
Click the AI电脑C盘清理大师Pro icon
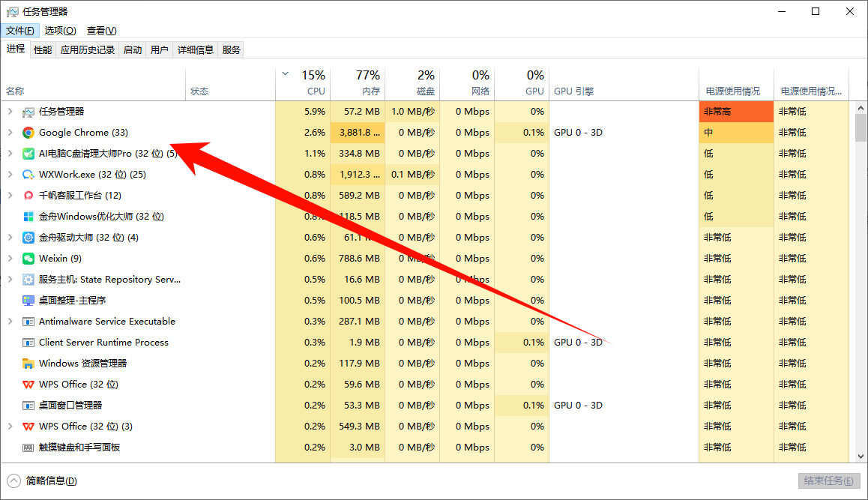pos(28,154)
